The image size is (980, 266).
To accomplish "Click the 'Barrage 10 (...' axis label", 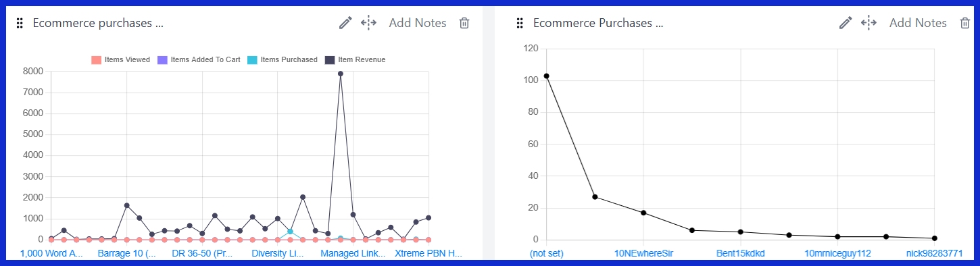I will point(127,254).
